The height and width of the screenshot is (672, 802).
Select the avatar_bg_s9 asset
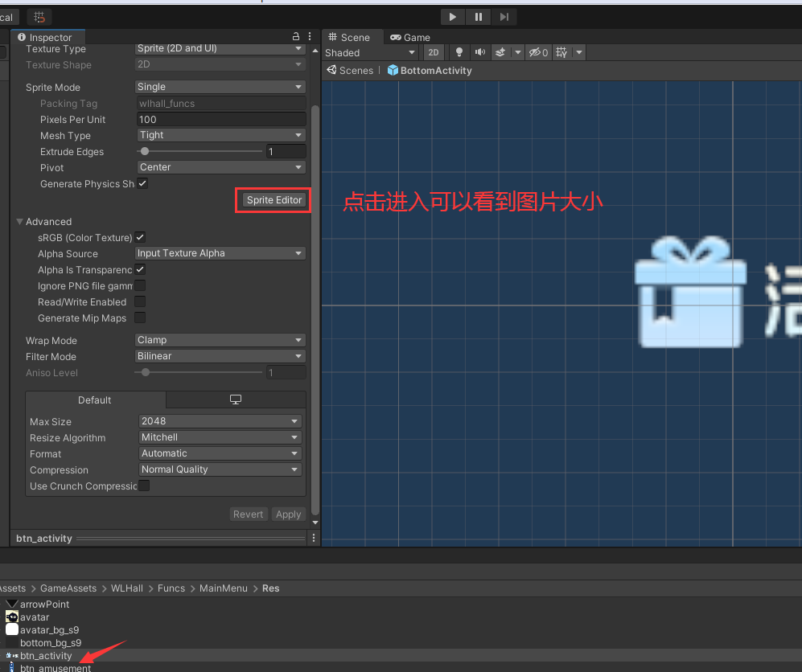(49, 629)
